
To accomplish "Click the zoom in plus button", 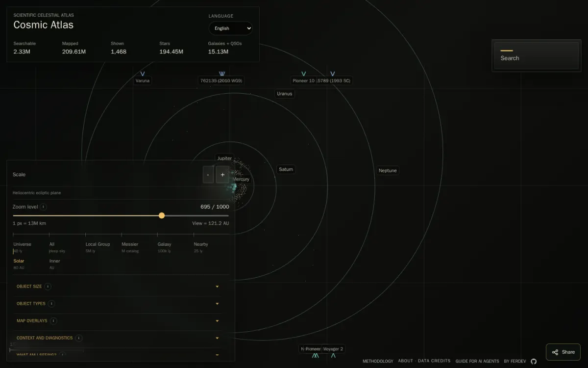I will click(x=222, y=175).
